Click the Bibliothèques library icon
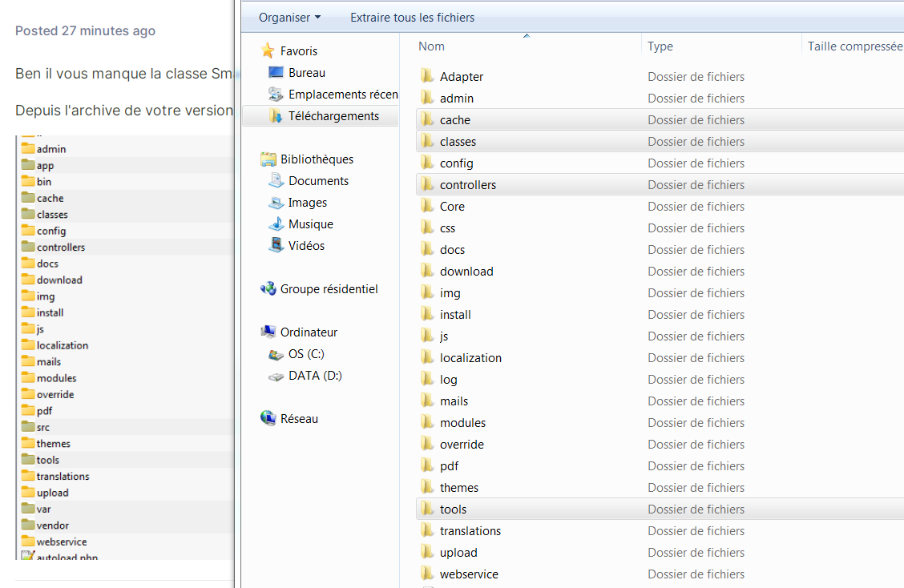This screenshot has width=904, height=588. point(268,159)
